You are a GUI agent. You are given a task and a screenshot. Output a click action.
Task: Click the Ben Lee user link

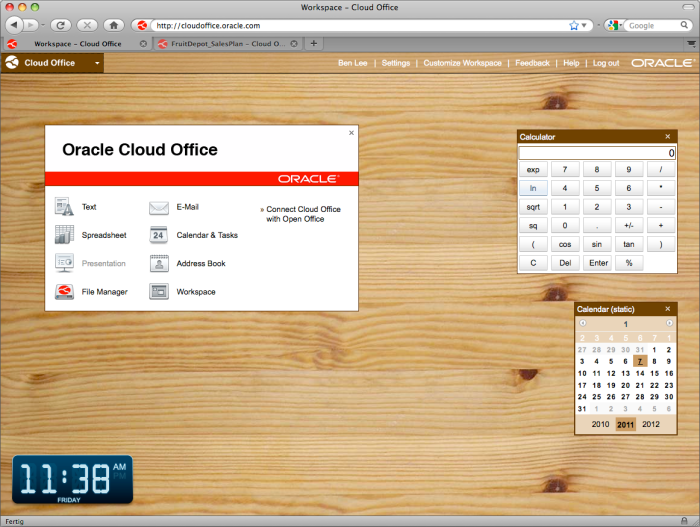353,63
